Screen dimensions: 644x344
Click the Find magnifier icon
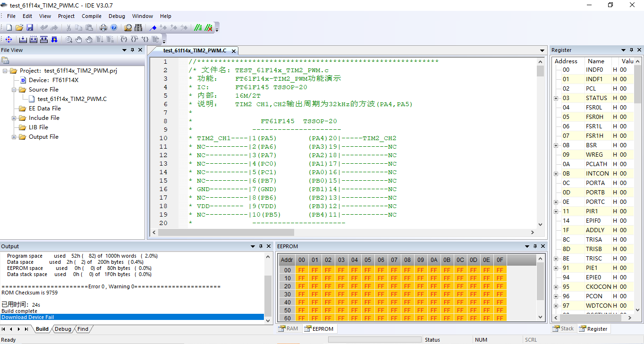[x=128, y=28]
